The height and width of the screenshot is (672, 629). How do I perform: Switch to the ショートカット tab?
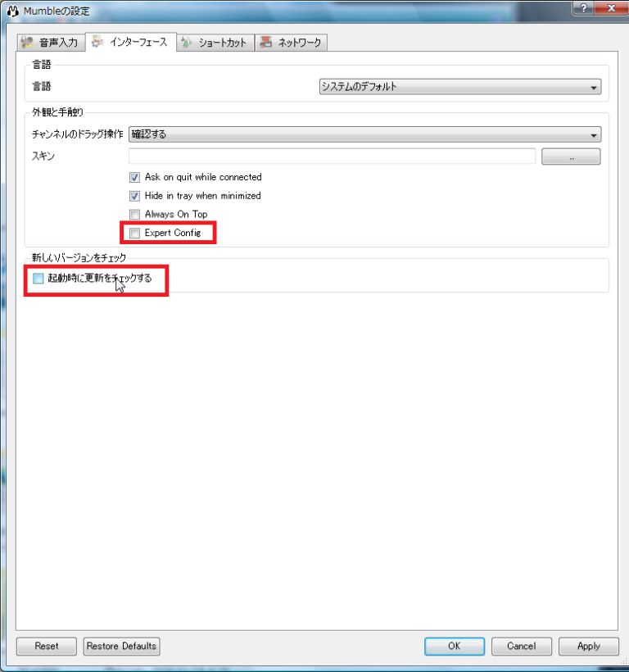pyautogui.click(x=215, y=43)
